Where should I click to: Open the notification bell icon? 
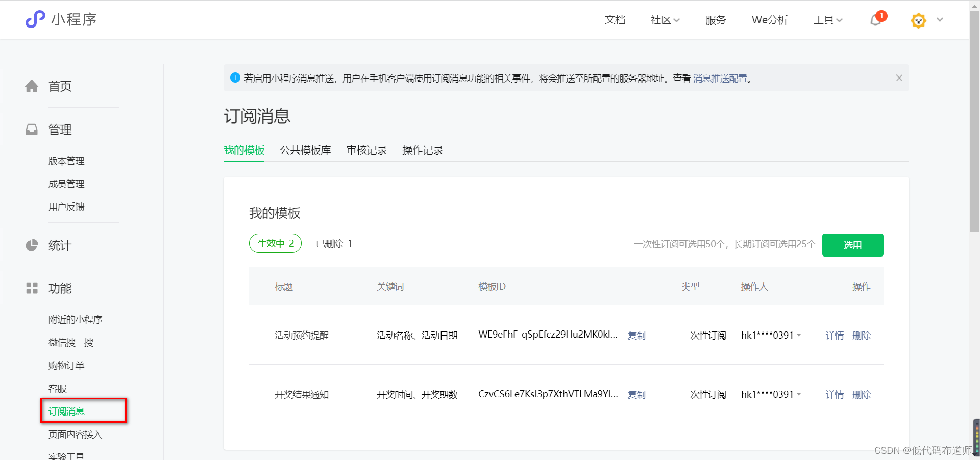click(x=876, y=20)
